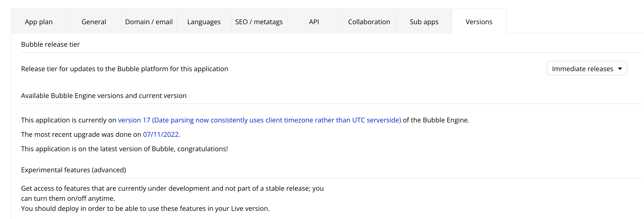Open the Immediate releases dropdown
The width and height of the screenshot is (644, 219).
(582, 69)
